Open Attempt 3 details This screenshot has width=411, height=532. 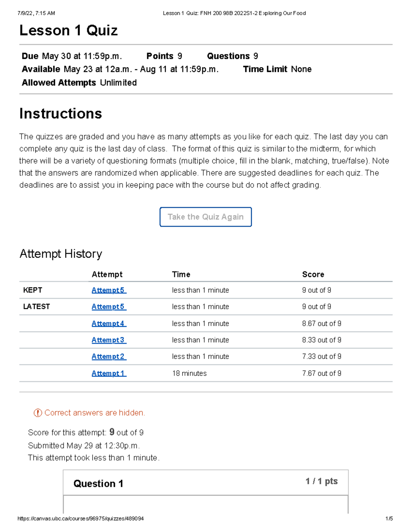[108, 340]
